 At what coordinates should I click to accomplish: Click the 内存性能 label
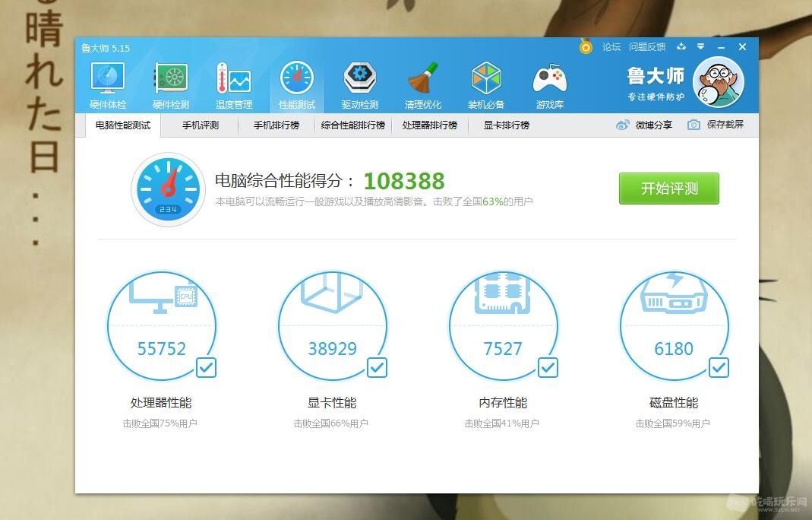(x=503, y=402)
